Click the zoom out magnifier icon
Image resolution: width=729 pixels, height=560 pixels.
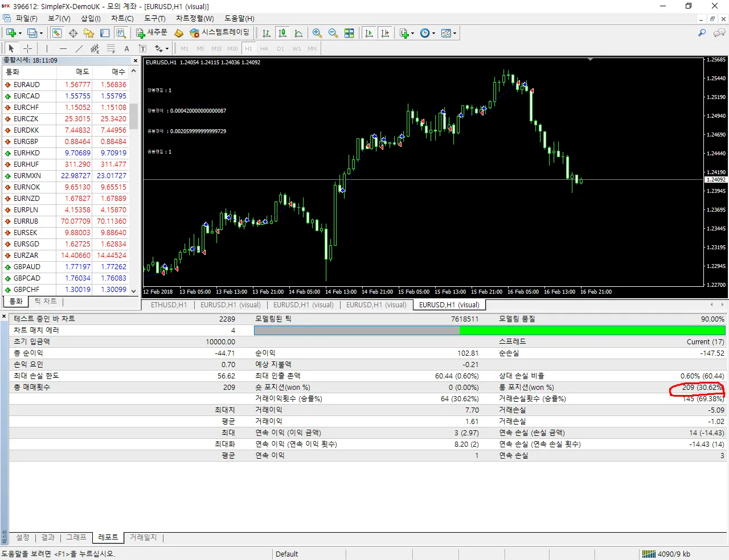pyautogui.click(x=333, y=33)
